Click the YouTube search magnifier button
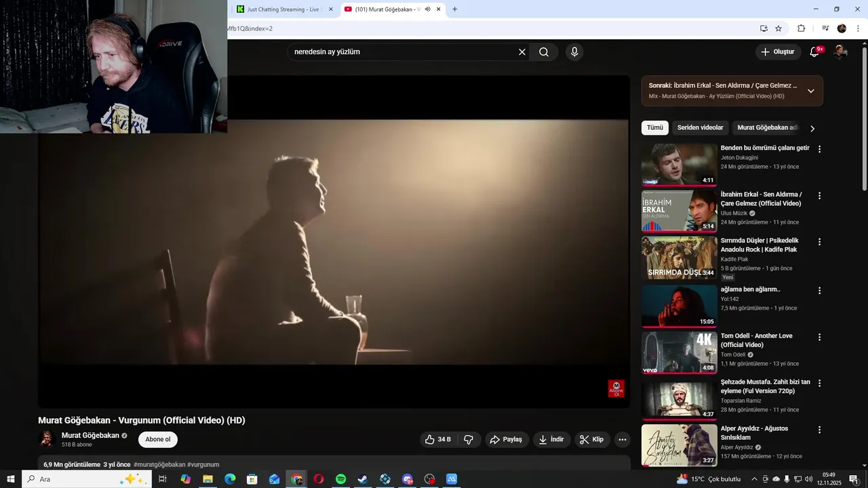Image resolution: width=868 pixels, height=488 pixels. pos(544,52)
